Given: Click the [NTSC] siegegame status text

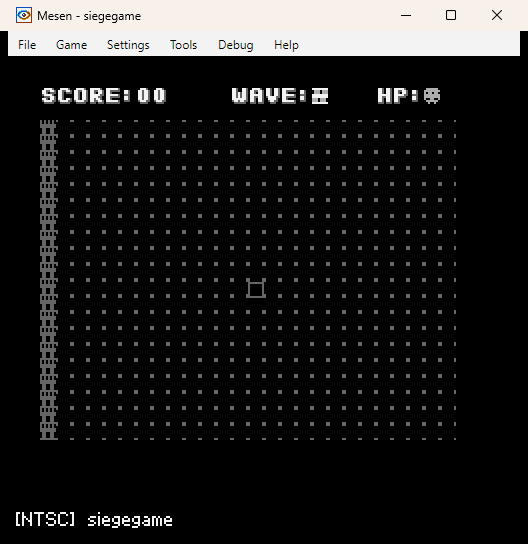Looking at the screenshot, I should click(x=94, y=520).
